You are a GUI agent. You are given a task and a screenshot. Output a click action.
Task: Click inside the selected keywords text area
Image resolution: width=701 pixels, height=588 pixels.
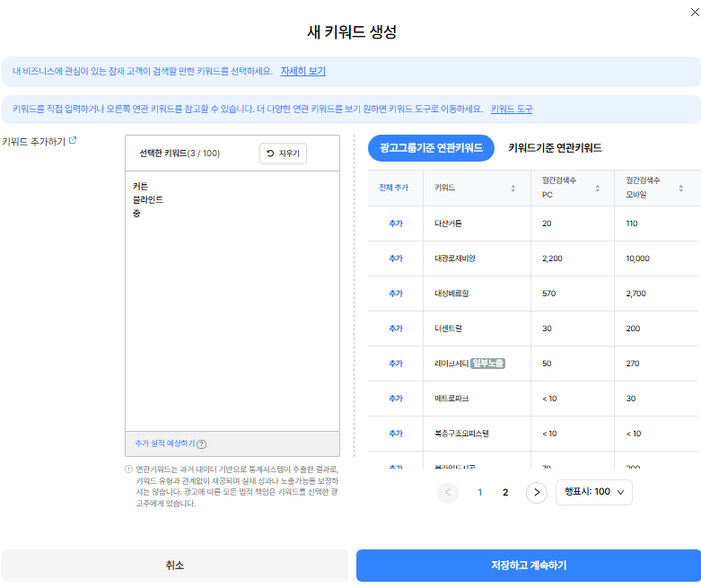coord(232,301)
